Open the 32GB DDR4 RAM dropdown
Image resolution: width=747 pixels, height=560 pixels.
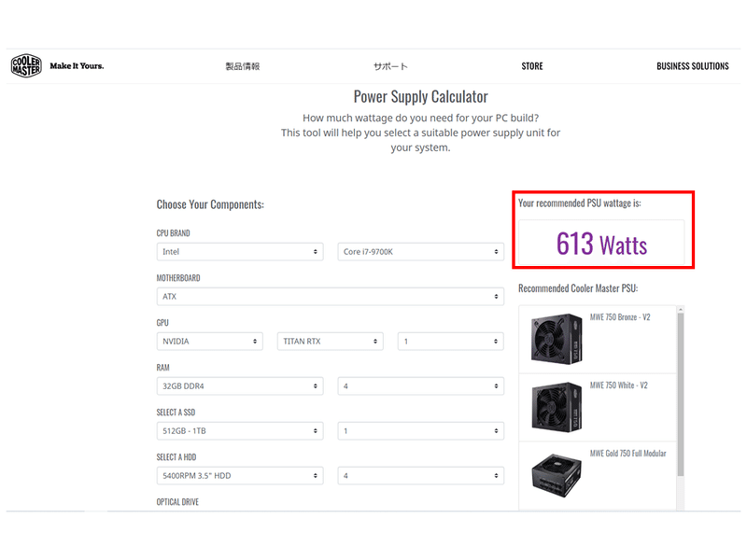click(240, 385)
